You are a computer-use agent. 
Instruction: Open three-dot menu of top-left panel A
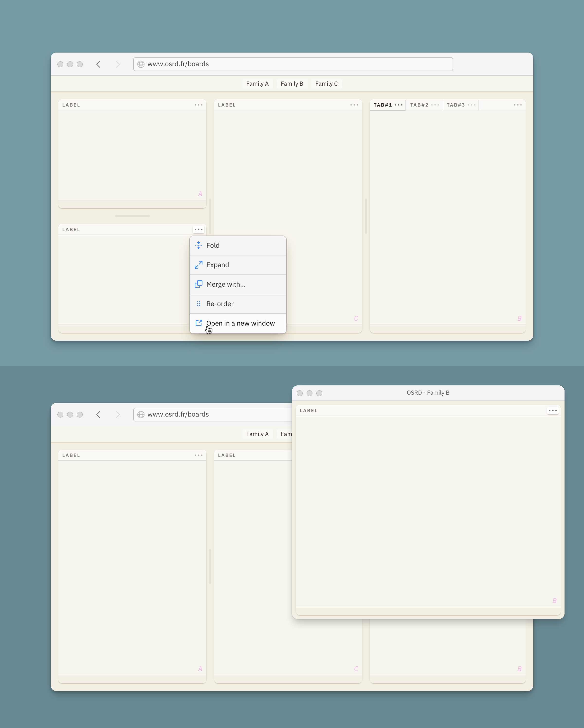coord(198,105)
